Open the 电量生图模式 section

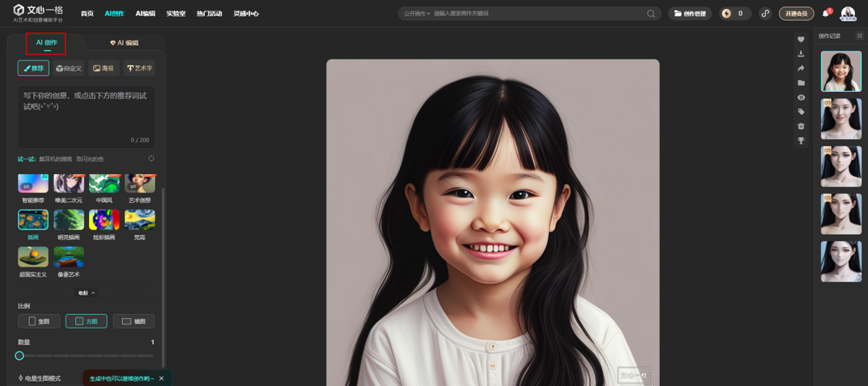click(x=40, y=378)
